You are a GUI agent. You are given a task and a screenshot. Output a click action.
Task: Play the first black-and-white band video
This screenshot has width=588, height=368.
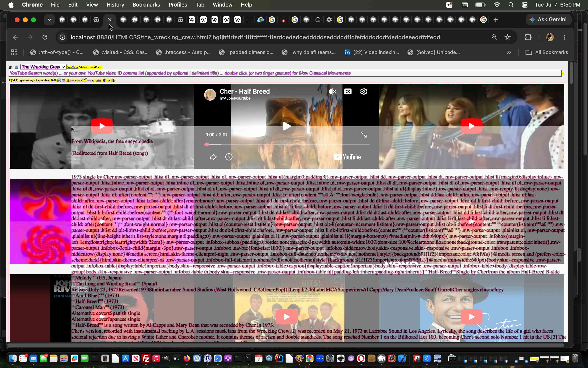point(101,126)
